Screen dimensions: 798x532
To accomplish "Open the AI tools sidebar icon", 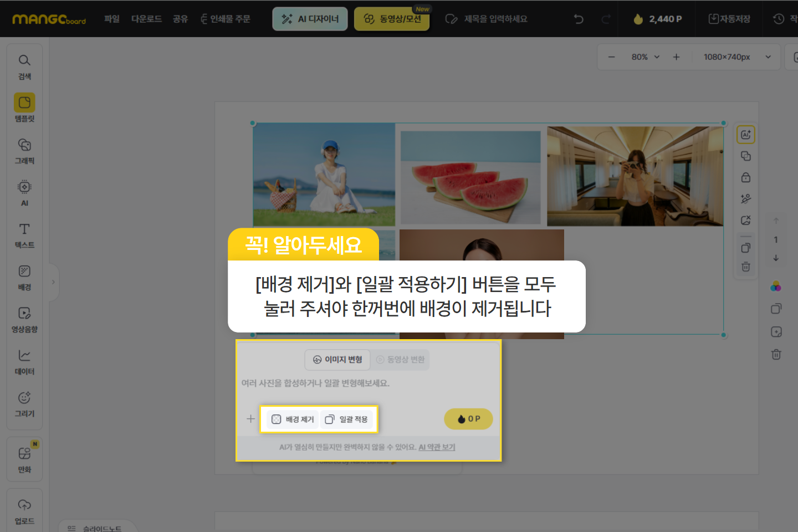I will [24, 193].
